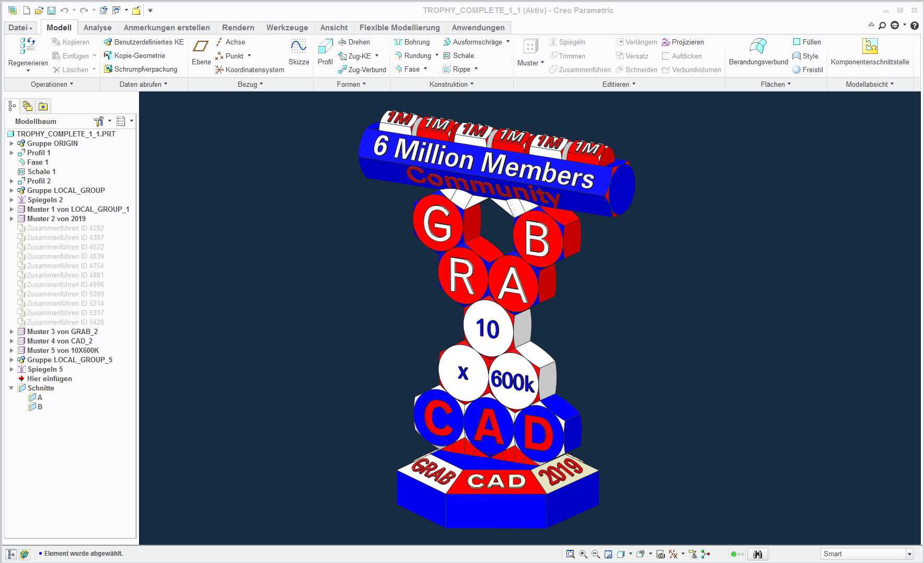Create an Achse datum axis
The image size is (924, 563).
pos(230,42)
